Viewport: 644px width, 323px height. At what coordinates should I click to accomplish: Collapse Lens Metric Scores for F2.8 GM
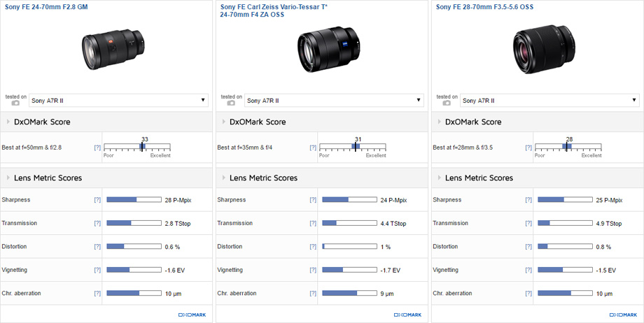point(8,178)
